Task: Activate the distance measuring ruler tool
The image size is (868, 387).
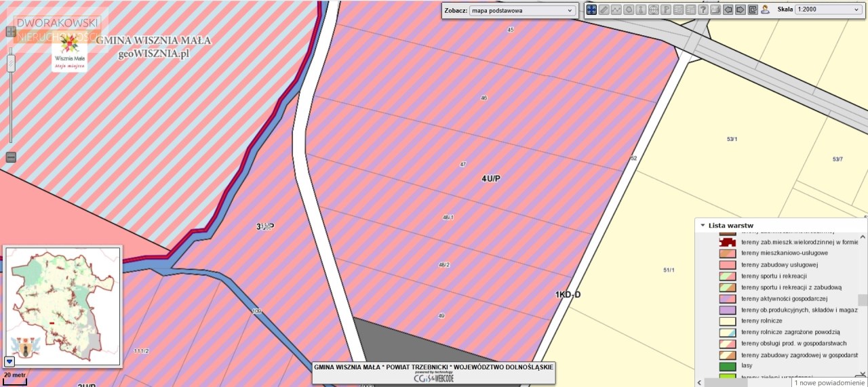Action: pos(604,9)
